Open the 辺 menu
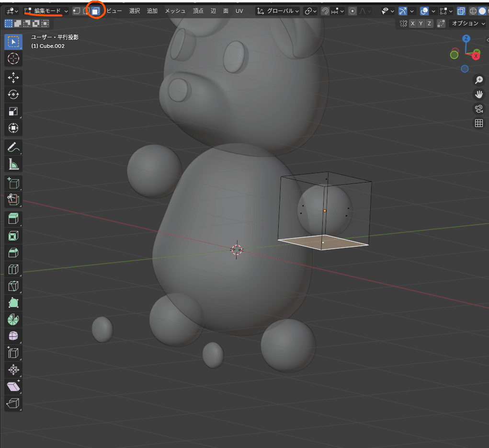The height and width of the screenshot is (448, 489). pos(213,11)
